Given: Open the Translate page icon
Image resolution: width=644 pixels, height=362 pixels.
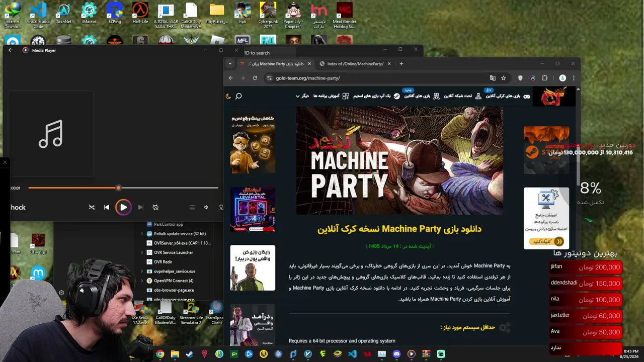Looking at the screenshot, I should click(x=493, y=78).
